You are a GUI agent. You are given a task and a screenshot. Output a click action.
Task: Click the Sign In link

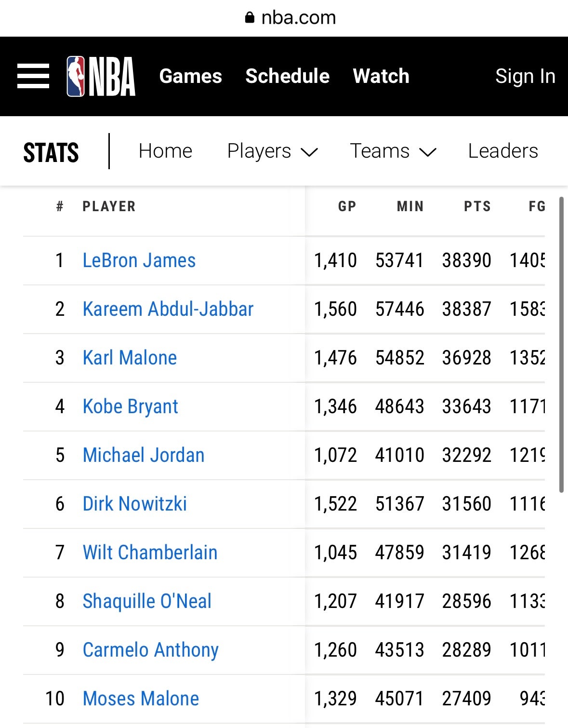525,76
